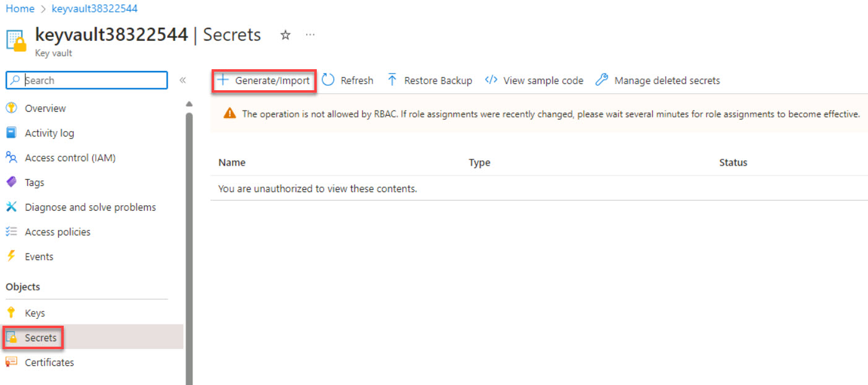Open Access policies in sidebar
Image resolution: width=868 pixels, height=385 pixels.
(58, 232)
